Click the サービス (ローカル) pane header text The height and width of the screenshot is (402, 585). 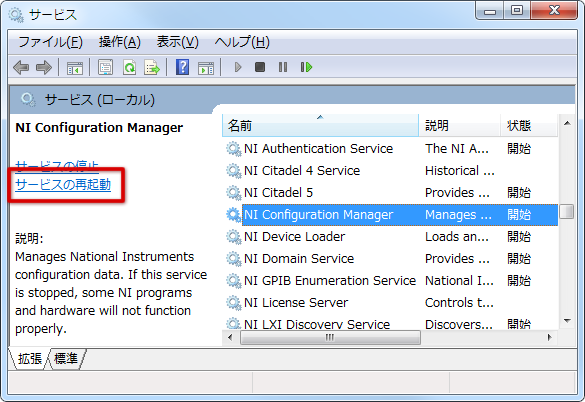pyautogui.click(x=100, y=100)
